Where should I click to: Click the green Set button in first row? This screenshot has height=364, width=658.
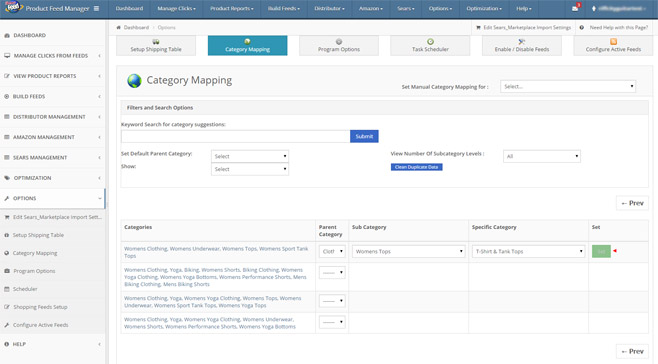pos(601,251)
